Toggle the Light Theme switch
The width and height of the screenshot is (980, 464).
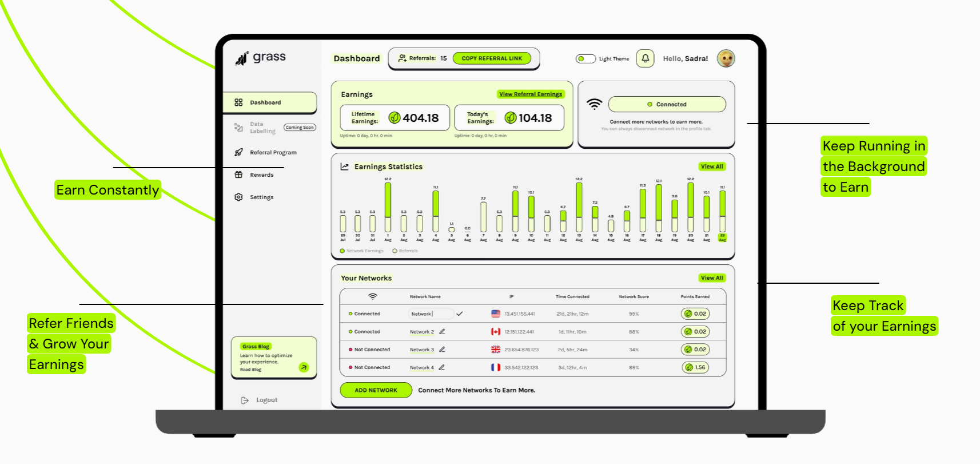[585, 59]
